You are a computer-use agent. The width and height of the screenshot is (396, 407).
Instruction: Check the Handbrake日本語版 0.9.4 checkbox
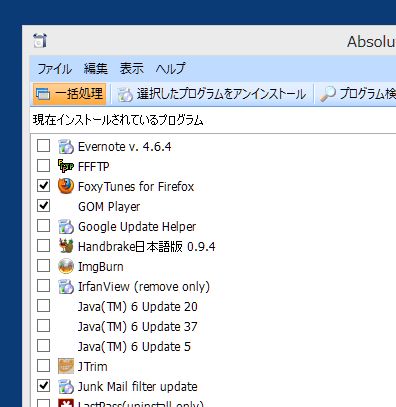point(44,246)
